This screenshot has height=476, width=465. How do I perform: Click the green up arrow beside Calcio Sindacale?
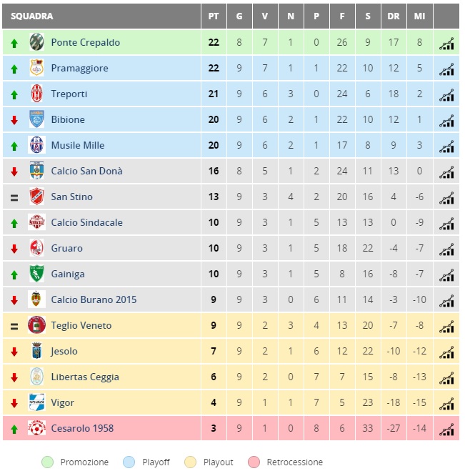pos(14,224)
